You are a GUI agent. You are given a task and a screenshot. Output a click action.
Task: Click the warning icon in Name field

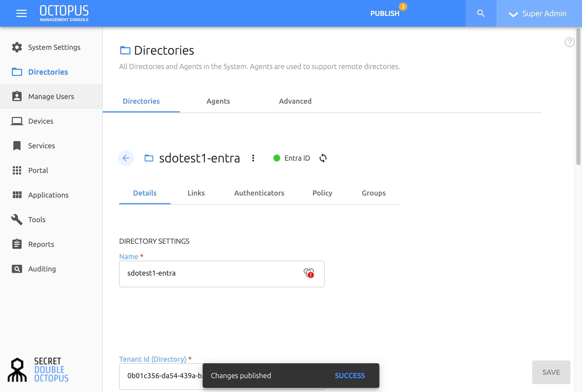[309, 273]
